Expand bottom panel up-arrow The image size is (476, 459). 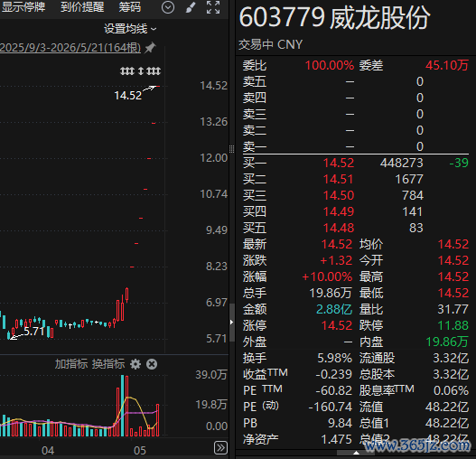tap(356, 453)
